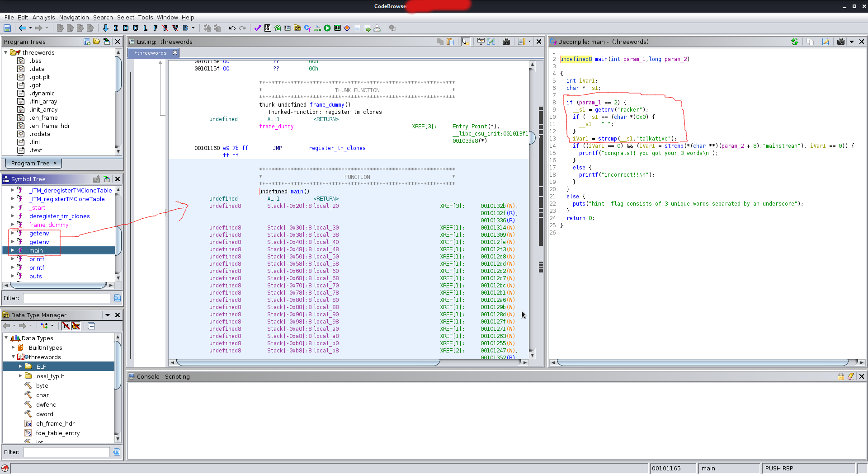Screen dimensions: 868x474
Task: Click the Console scroll lock icon
Action: pyautogui.click(x=841, y=376)
